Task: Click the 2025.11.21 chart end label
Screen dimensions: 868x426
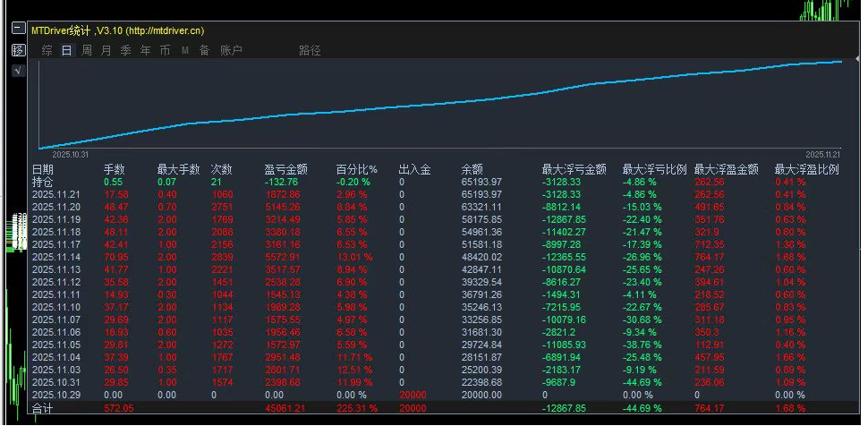Action: tap(823, 155)
